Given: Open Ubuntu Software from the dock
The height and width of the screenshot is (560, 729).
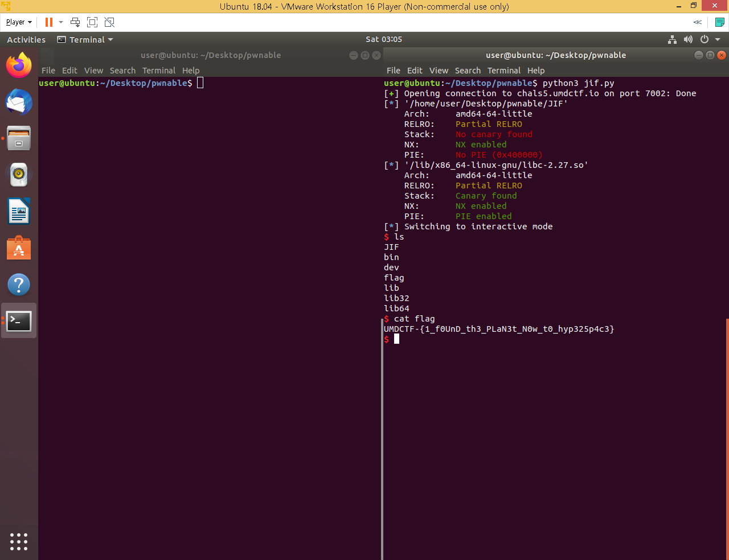Looking at the screenshot, I should [x=19, y=248].
